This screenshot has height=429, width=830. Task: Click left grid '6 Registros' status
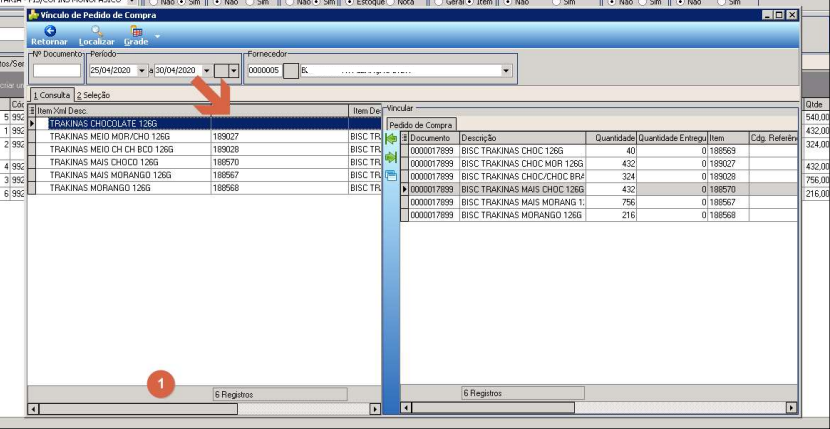point(280,395)
